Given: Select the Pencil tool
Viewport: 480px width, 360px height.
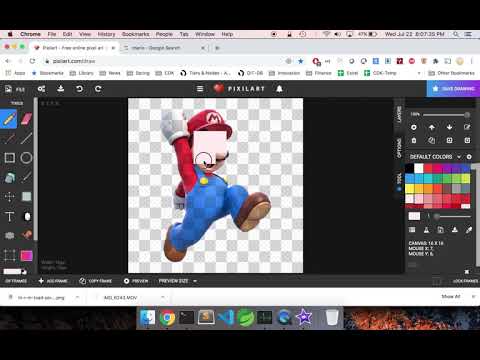Looking at the screenshot, I should [x=9, y=119].
